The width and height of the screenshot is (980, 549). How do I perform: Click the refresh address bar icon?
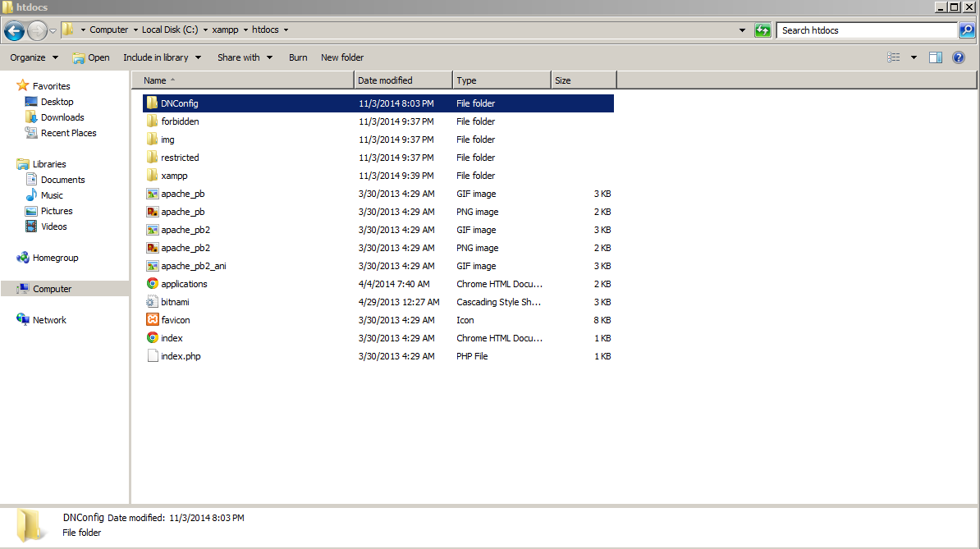pos(762,30)
